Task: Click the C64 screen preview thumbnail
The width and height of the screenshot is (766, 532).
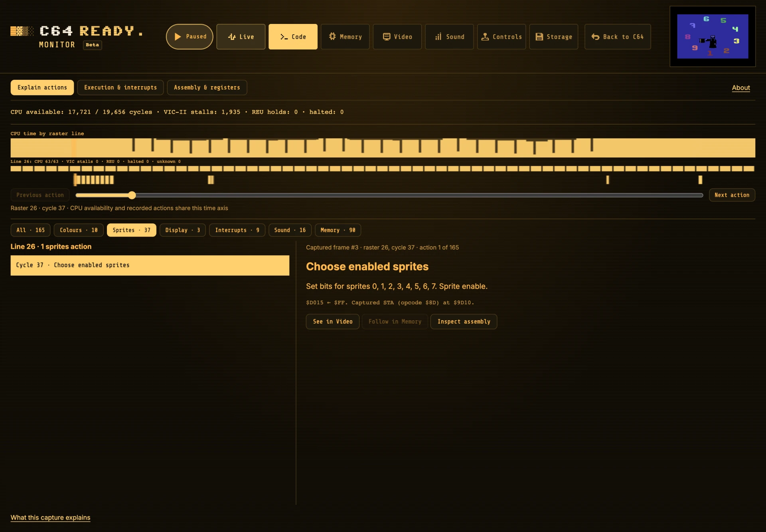Action: 713,36
